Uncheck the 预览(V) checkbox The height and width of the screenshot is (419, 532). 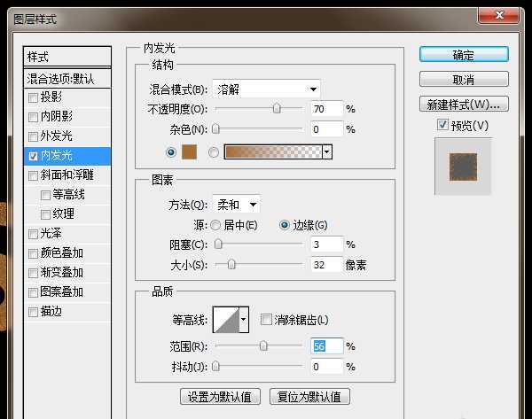(443, 127)
